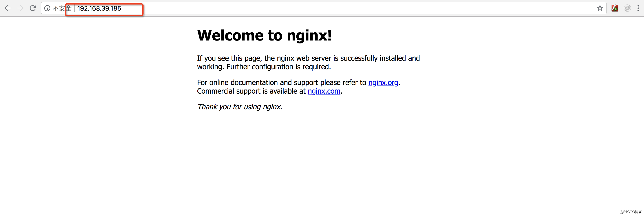Viewport: 644px width, 216px height.
Task: Open the Chrome three-dot menu
Action: [x=638, y=8]
